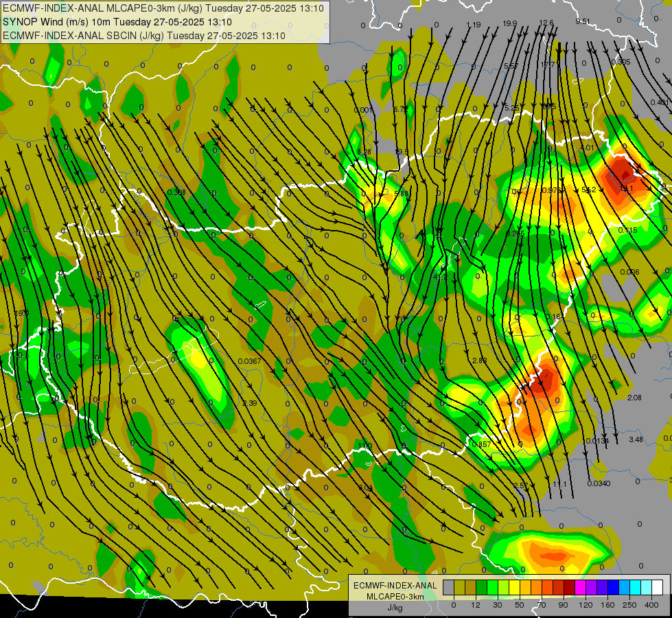The image size is (672, 618).
Task: Click the 41.2 map value
Action: pyautogui.click(x=440, y=277)
